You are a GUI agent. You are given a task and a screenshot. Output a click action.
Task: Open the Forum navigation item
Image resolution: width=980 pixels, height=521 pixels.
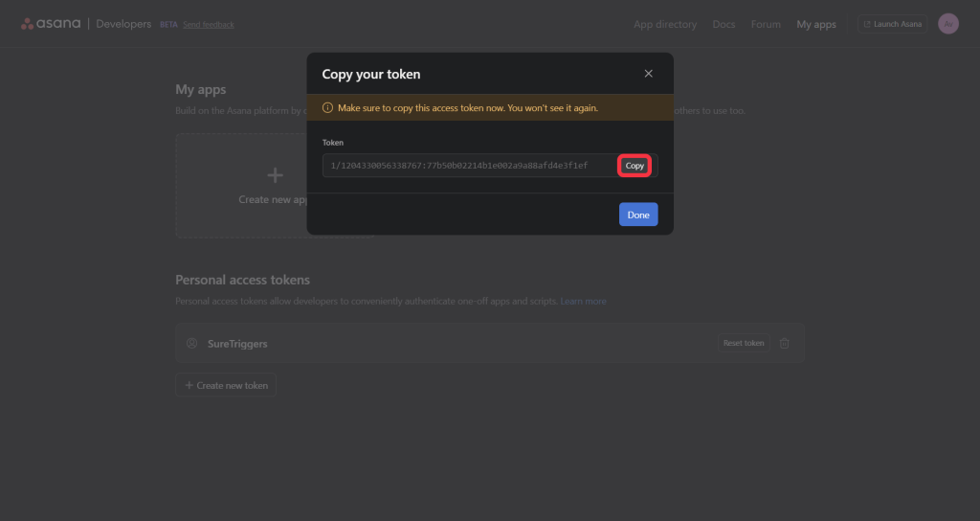point(766,24)
